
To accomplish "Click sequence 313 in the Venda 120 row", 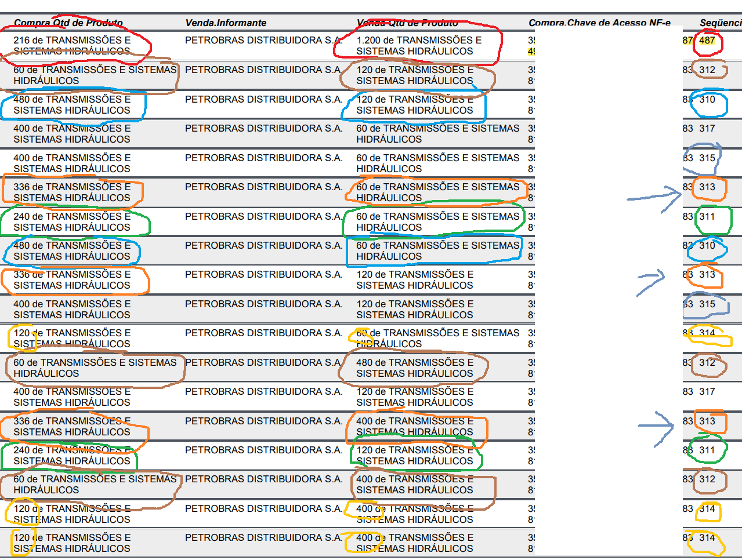I will pyautogui.click(x=707, y=274).
